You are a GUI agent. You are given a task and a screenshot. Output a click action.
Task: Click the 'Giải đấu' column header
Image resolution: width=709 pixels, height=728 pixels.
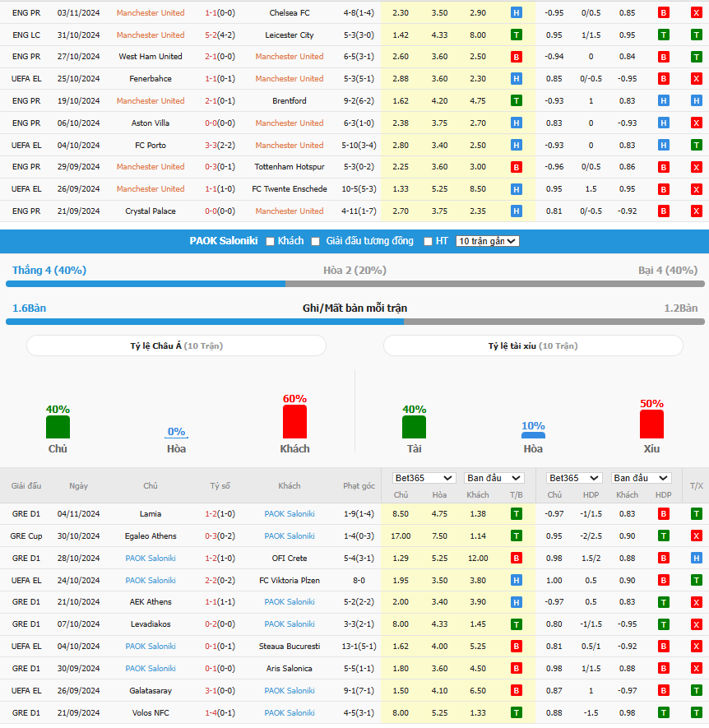point(26,486)
